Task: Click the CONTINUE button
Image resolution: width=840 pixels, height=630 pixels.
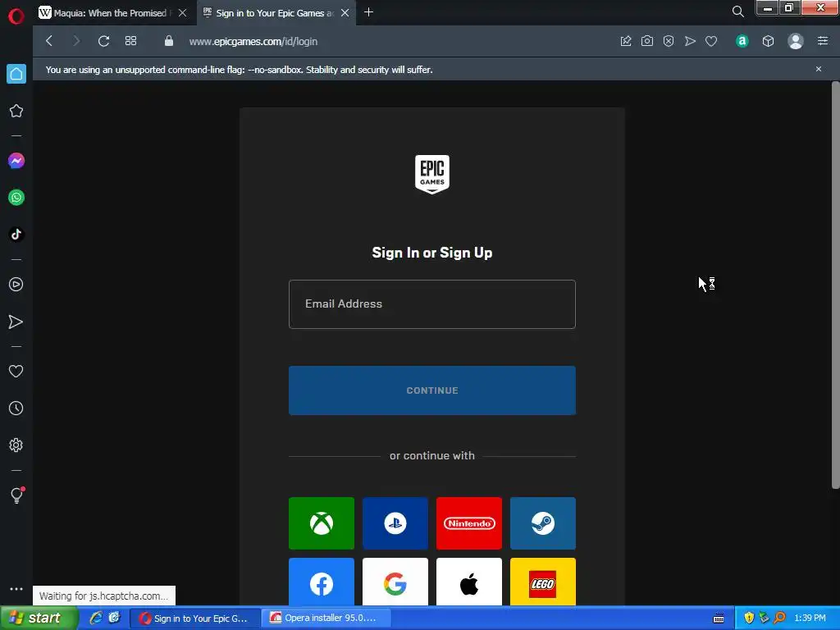Action: point(432,390)
